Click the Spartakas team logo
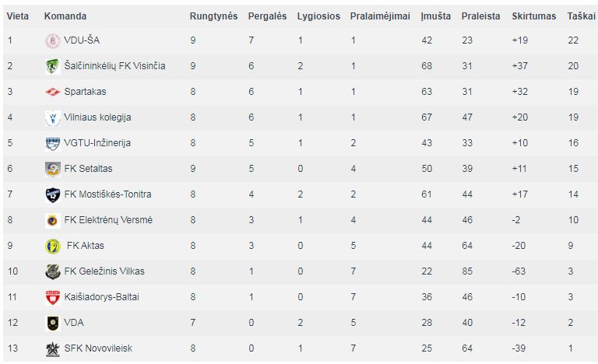 coord(53,92)
